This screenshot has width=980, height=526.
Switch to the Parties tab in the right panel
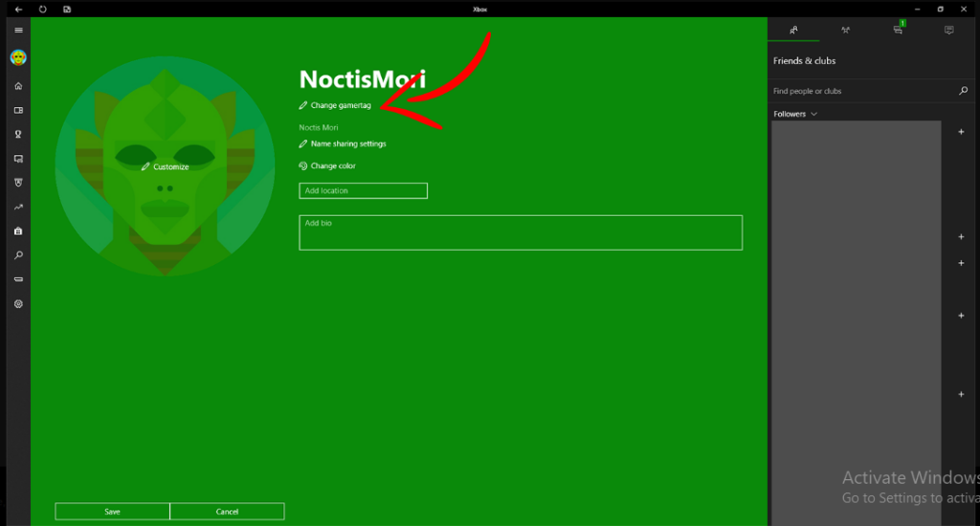[x=845, y=30]
